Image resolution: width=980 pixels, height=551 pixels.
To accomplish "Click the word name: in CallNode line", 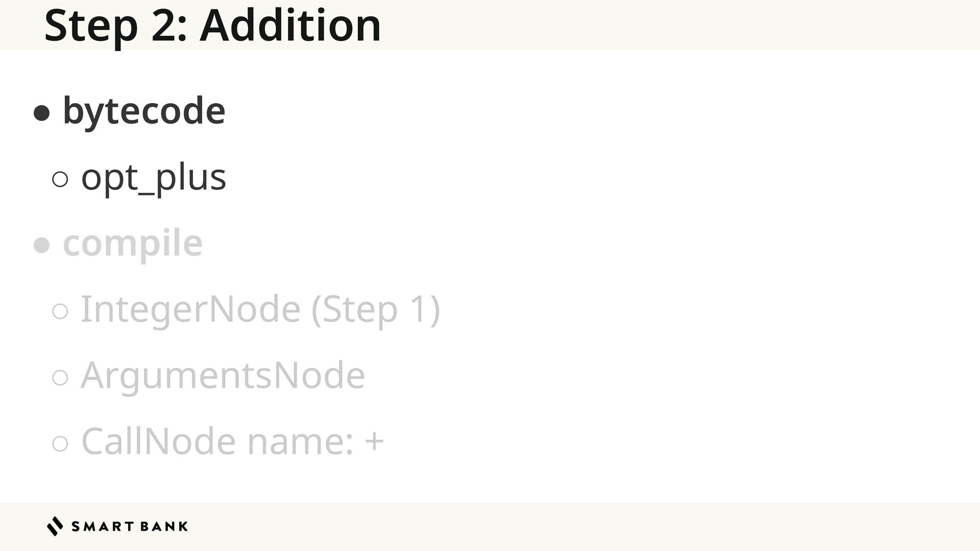I will pos(300,441).
